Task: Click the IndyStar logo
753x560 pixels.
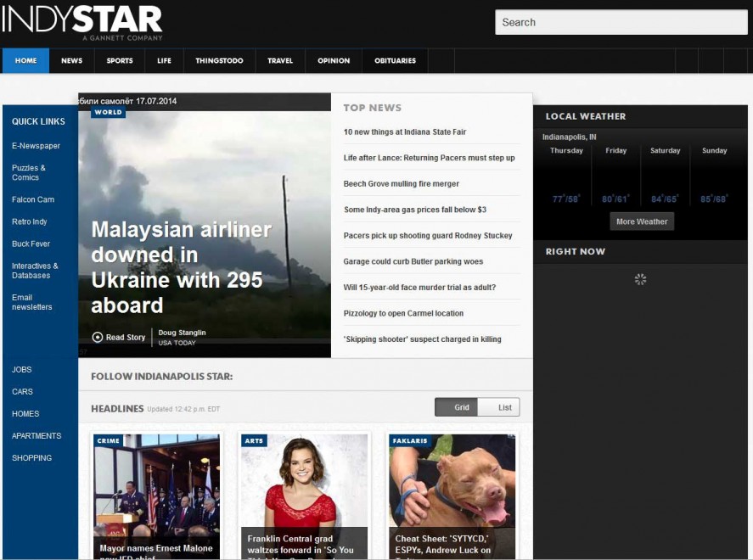Action: 82,23
